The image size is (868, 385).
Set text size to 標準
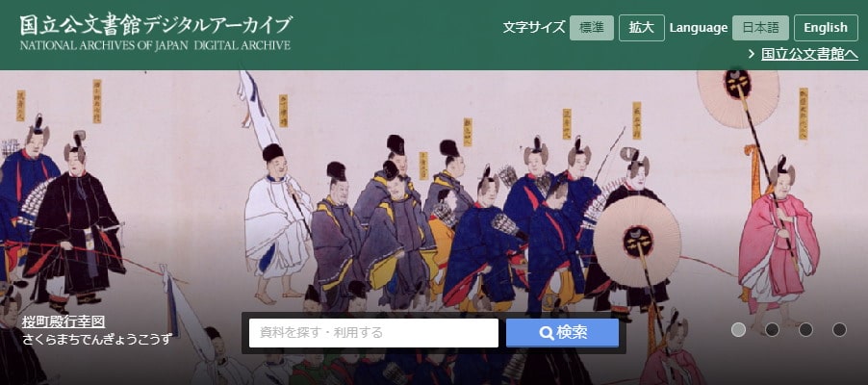[x=592, y=28]
